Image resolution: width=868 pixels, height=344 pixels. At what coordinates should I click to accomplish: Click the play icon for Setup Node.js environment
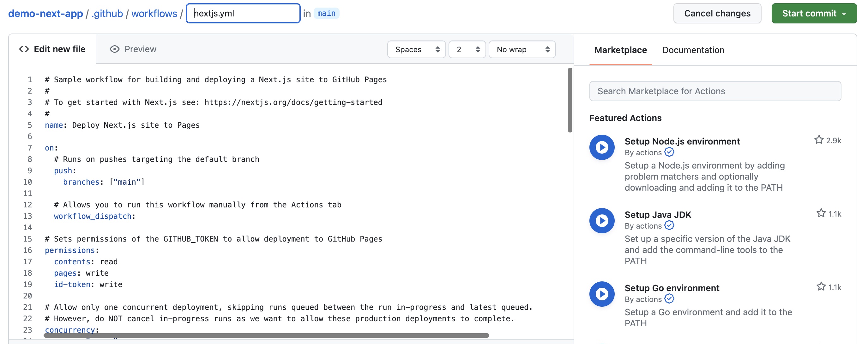[602, 147]
